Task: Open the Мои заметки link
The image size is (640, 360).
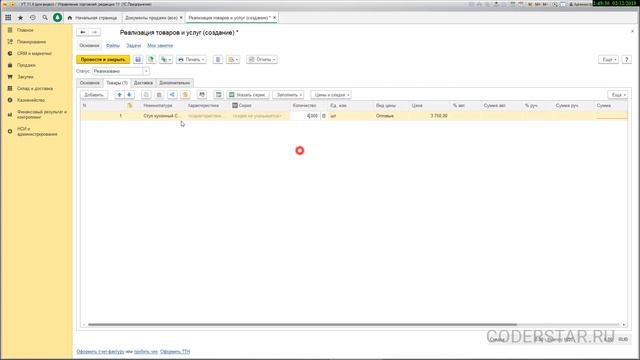Action: pyautogui.click(x=160, y=45)
